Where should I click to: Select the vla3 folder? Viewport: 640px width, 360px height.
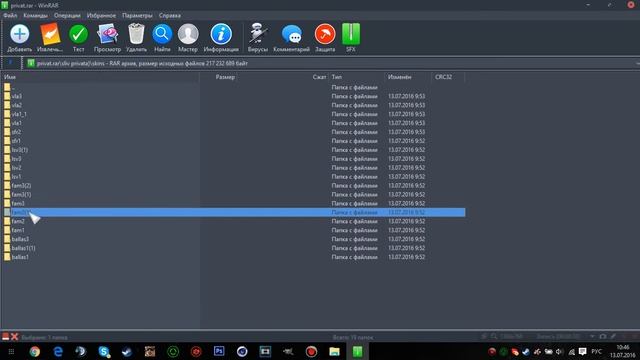pos(233,96)
